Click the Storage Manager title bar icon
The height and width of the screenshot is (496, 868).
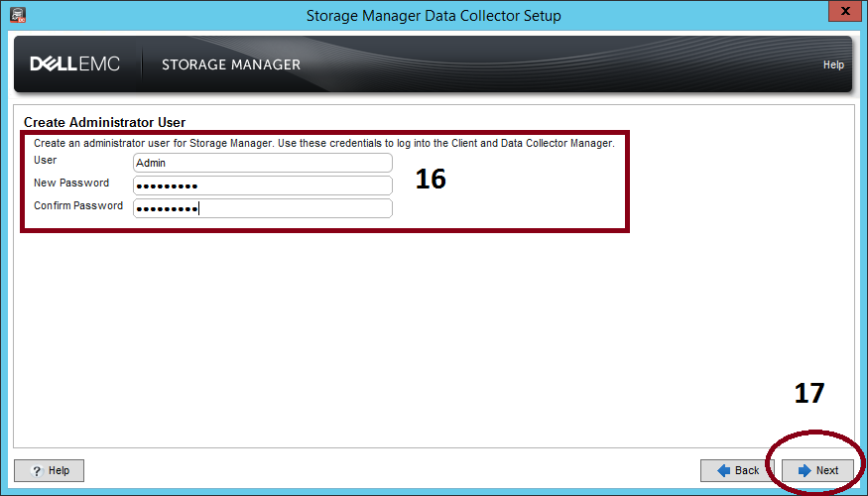tap(18, 15)
